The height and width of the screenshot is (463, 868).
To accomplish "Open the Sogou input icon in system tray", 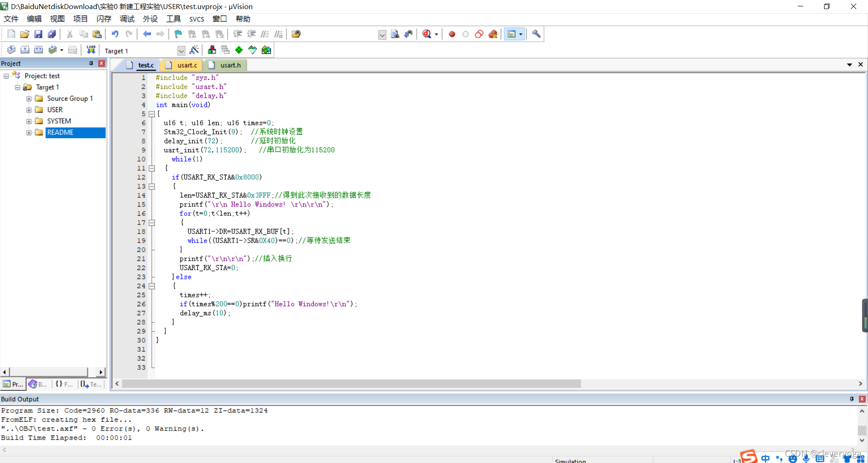I will [749, 456].
